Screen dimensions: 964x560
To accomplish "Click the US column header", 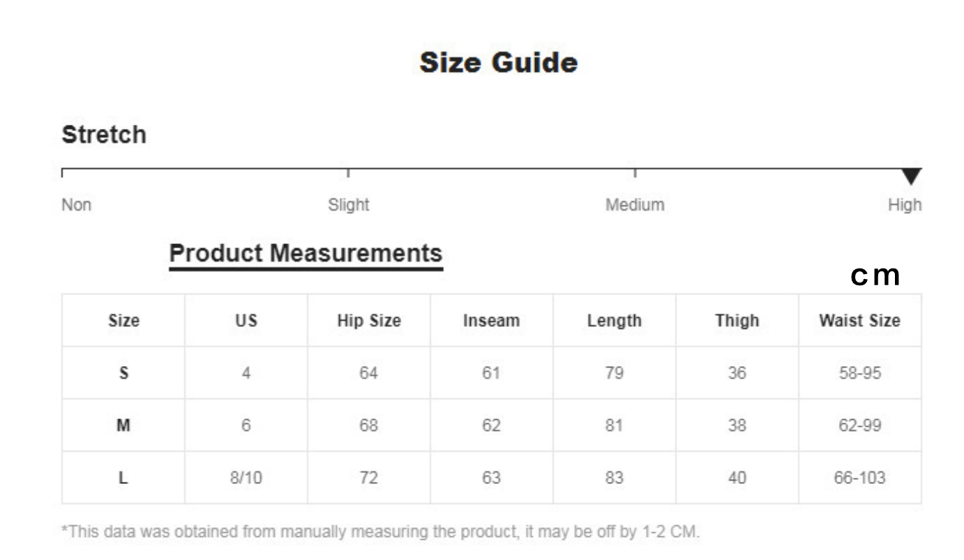I will [246, 321].
